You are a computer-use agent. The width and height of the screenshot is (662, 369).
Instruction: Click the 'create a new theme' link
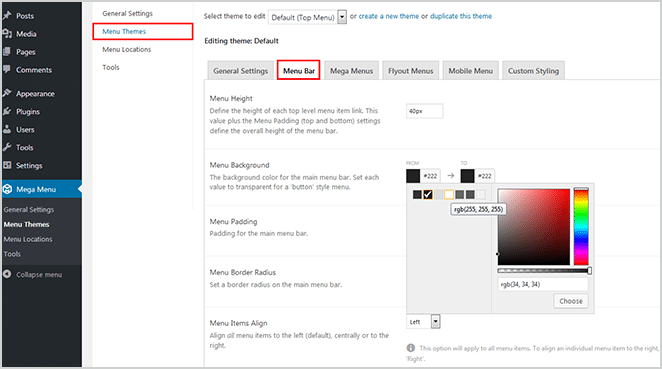389,16
